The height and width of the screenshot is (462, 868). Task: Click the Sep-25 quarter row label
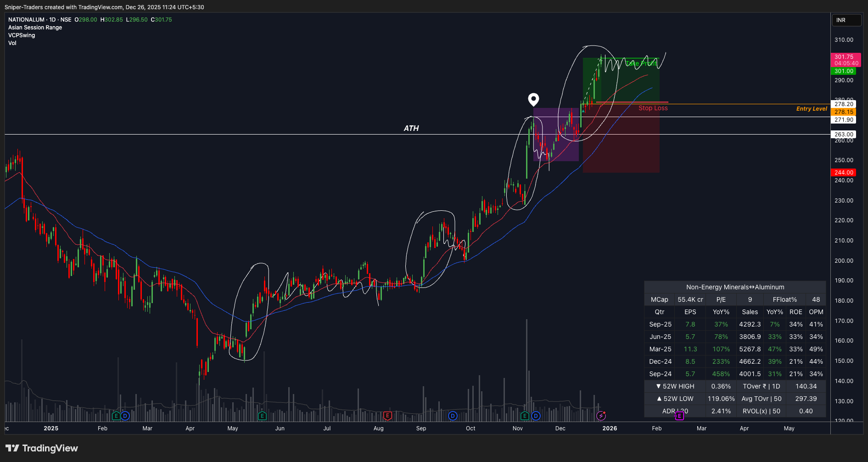(660, 324)
